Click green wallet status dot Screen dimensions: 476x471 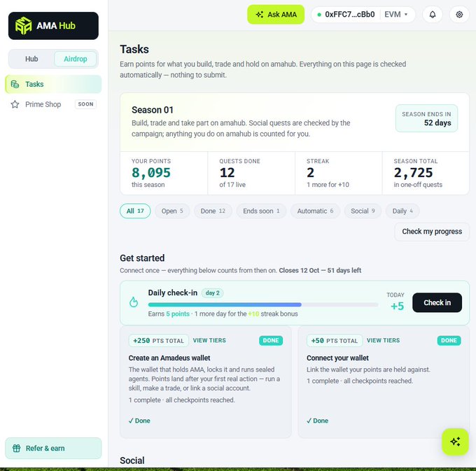click(319, 14)
